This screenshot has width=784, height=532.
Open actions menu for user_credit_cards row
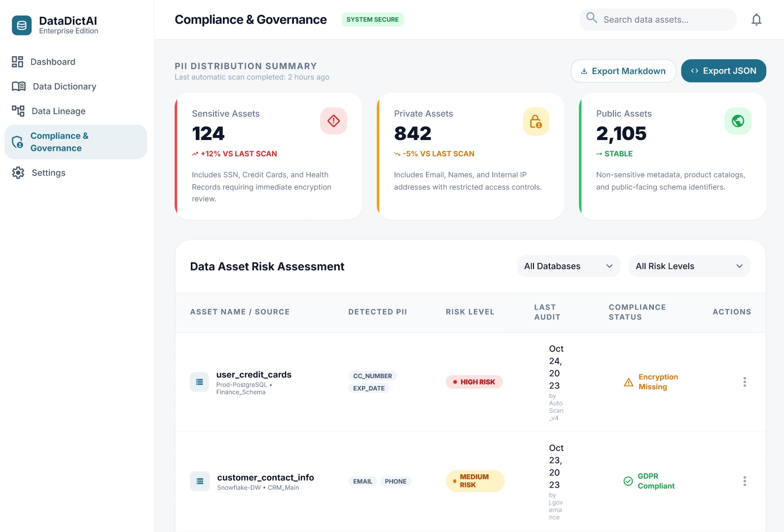744,382
